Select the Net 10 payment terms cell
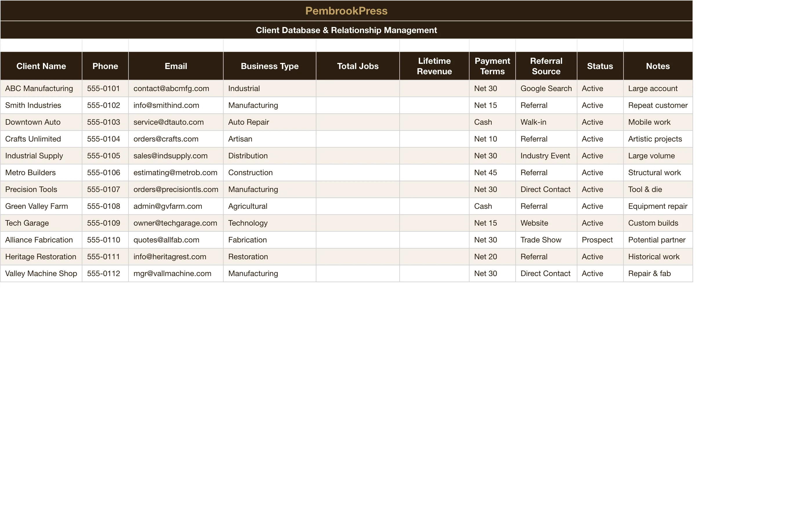The height and width of the screenshot is (522, 812). coord(492,139)
